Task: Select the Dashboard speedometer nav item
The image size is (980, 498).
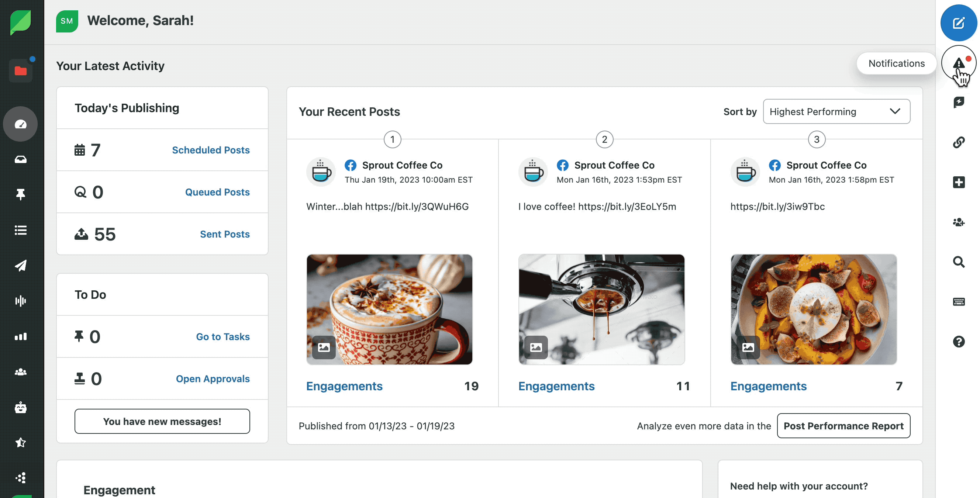Action: [x=21, y=124]
